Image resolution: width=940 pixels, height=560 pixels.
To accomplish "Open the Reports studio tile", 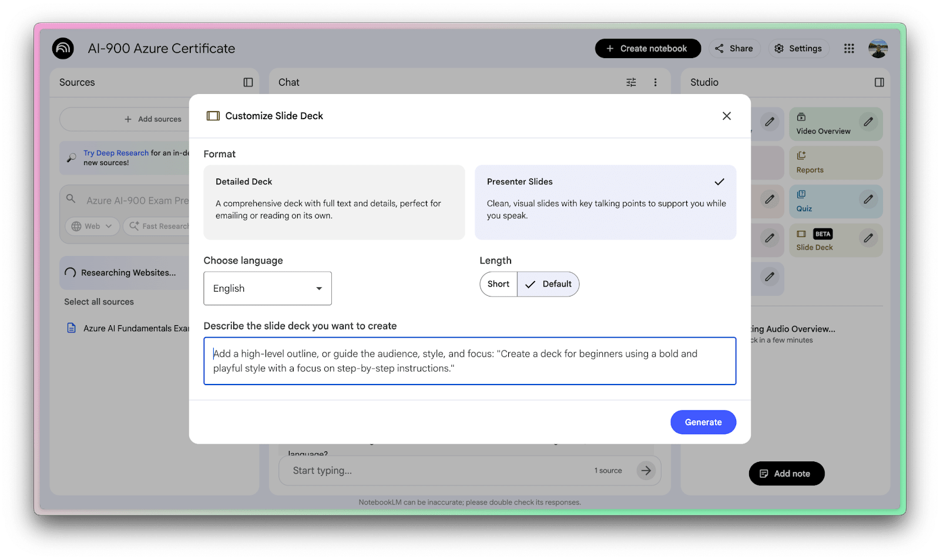I will [x=835, y=163].
